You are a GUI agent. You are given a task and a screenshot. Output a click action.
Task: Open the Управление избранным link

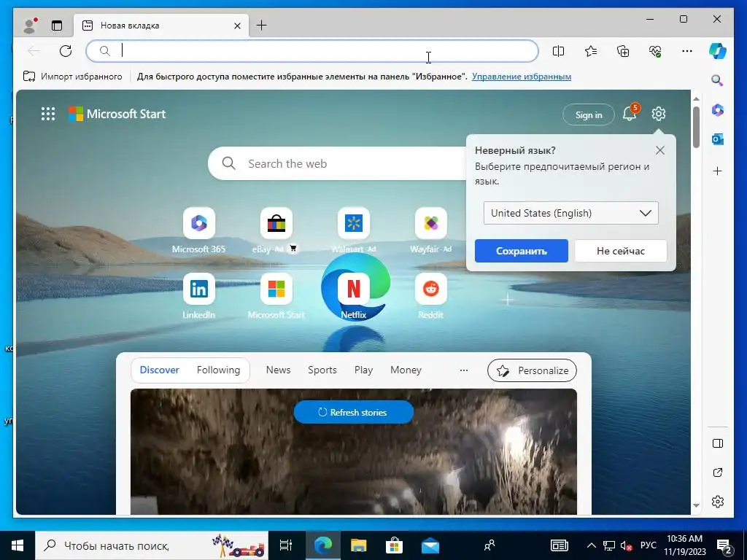(x=522, y=76)
